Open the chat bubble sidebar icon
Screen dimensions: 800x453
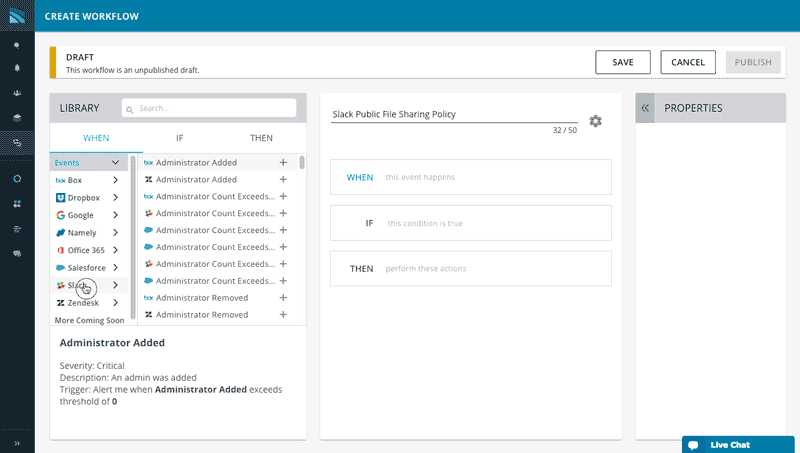[17, 254]
